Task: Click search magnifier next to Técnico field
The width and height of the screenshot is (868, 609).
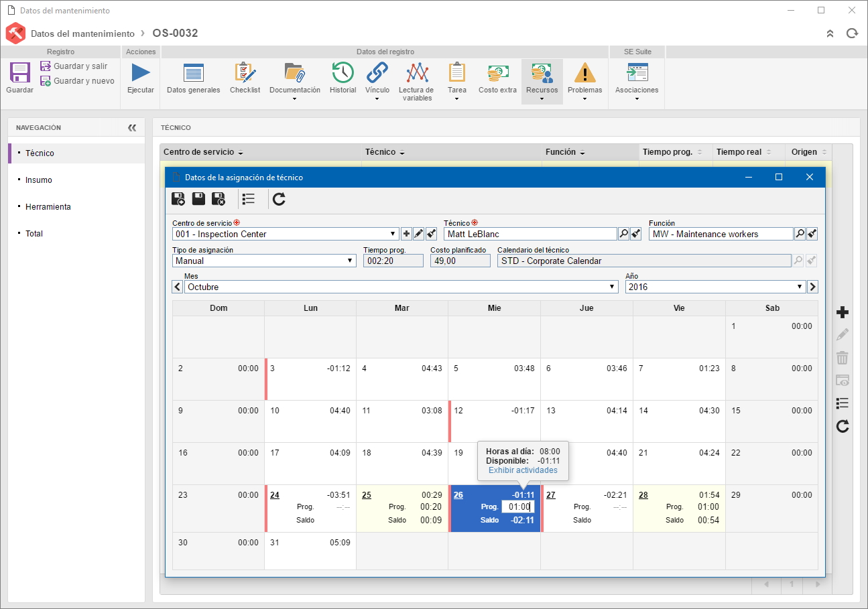Action: click(x=623, y=234)
